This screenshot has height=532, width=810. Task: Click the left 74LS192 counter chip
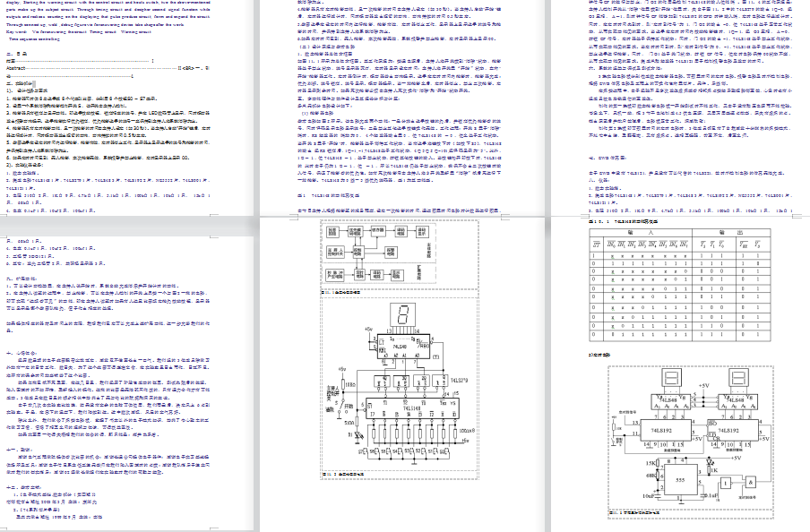click(665, 430)
